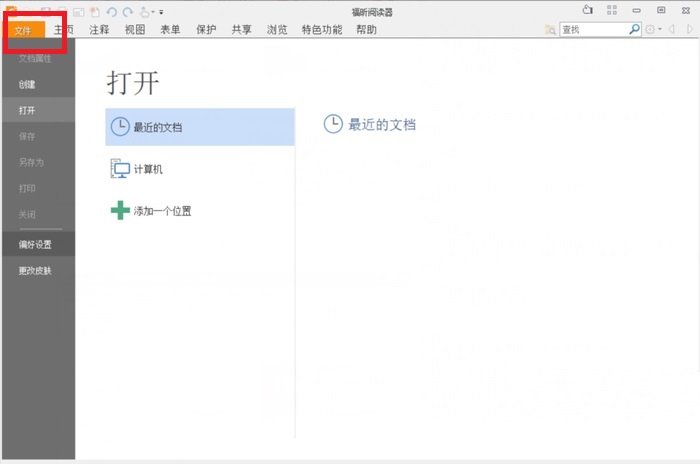Click 添加一个位置 with green plus
The width and height of the screenshot is (700, 464).
point(200,210)
